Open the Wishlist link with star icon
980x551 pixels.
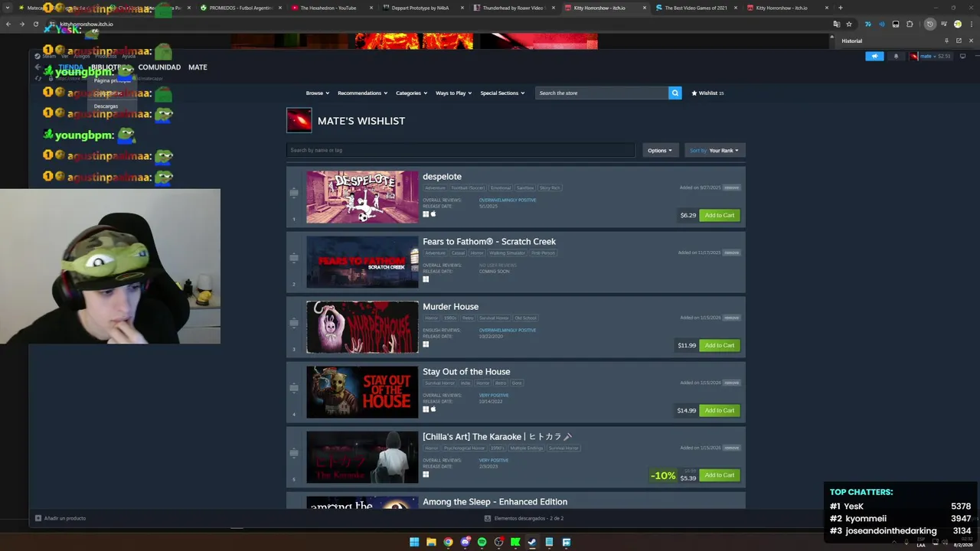coord(707,93)
